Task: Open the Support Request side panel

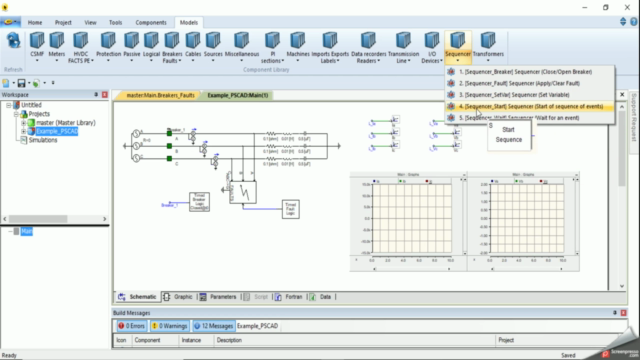Action: click(x=634, y=118)
